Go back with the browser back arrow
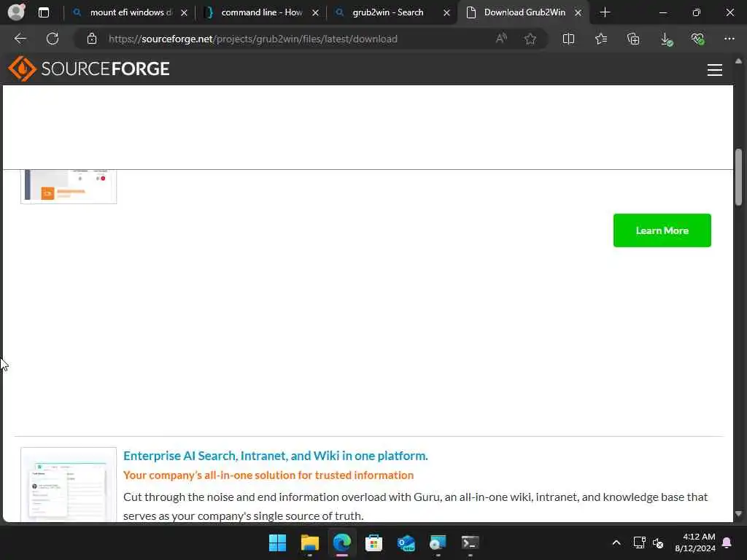747x560 pixels. 20,39
